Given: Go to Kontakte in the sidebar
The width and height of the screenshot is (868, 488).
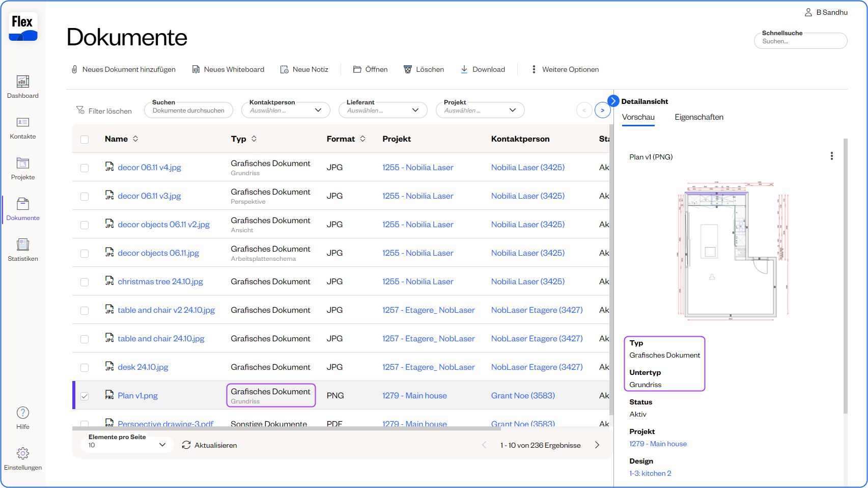Looking at the screenshot, I should (x=23, y=122).
